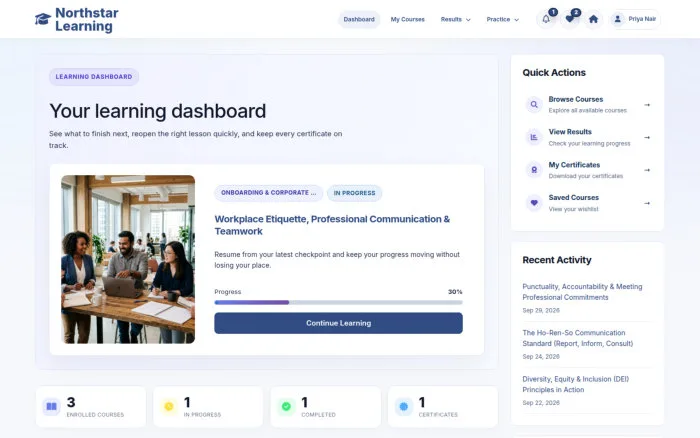Click the 30% progress value
The width and height of the screenshot is (700, 438).
(x=455, y=292)
